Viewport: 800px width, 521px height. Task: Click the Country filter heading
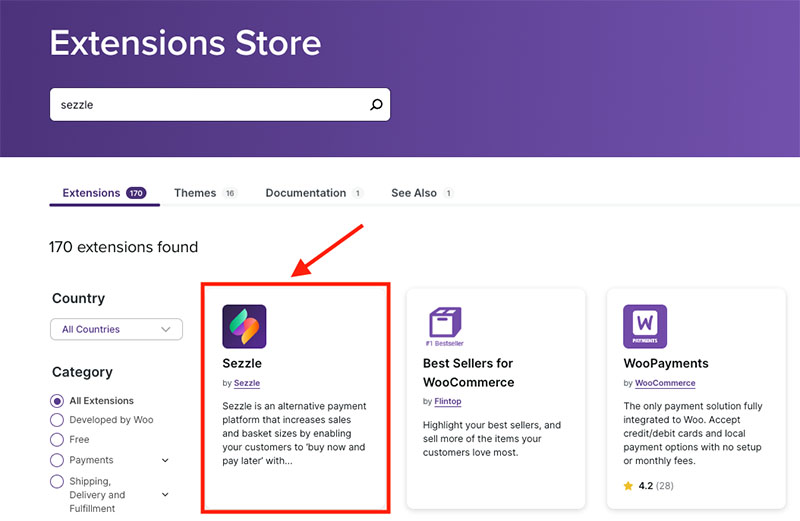click(79, 298)
